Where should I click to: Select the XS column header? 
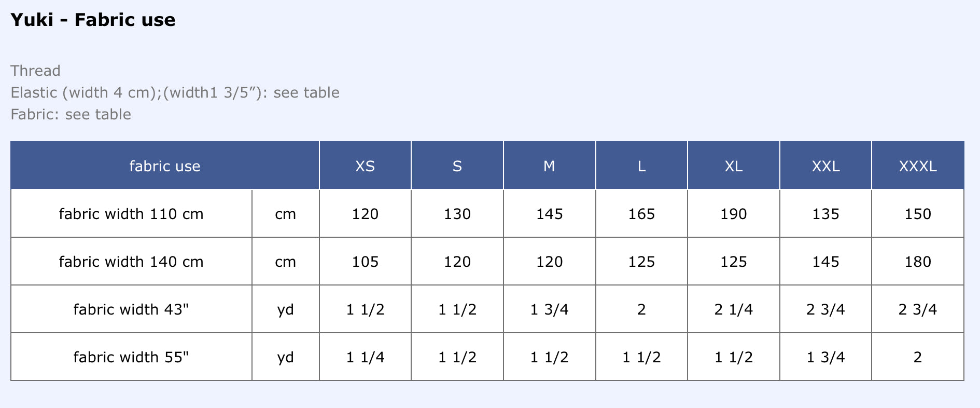point(365,166)
